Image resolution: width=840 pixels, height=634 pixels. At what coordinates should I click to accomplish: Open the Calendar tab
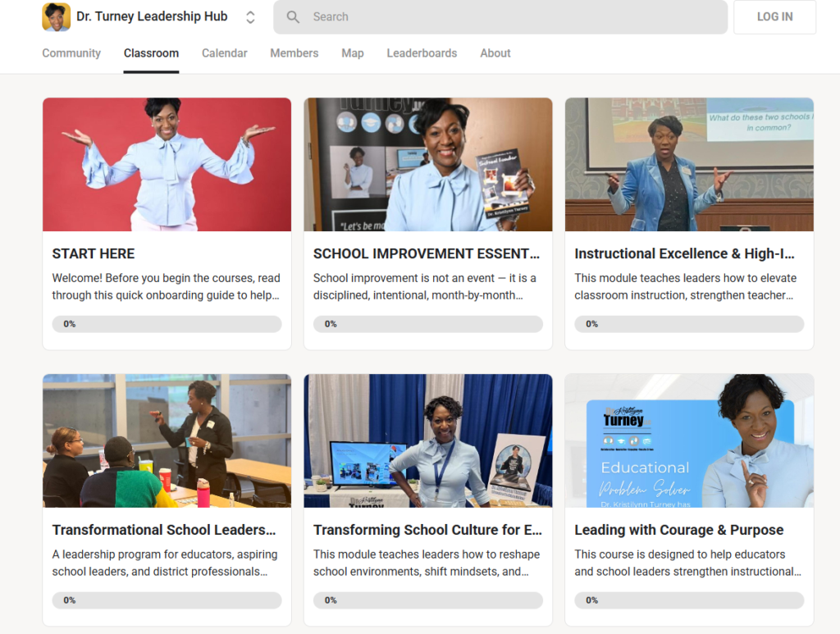[x=224, y=53]
